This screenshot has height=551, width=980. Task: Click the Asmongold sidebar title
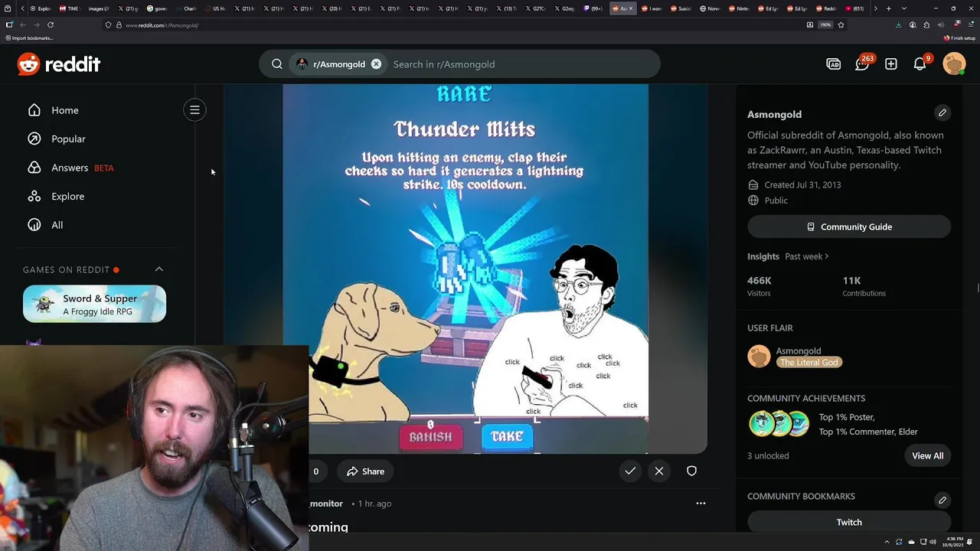[774, 114]
